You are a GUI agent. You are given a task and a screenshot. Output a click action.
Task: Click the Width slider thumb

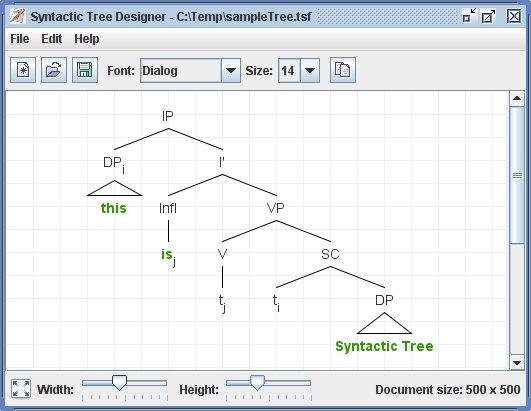coord(119,383)
